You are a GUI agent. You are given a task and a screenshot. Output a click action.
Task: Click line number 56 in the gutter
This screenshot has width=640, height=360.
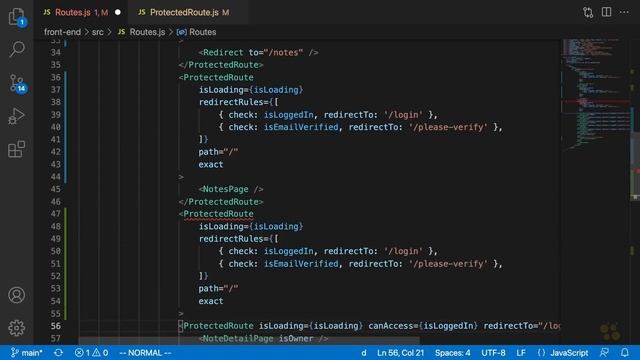click(56, 326)
